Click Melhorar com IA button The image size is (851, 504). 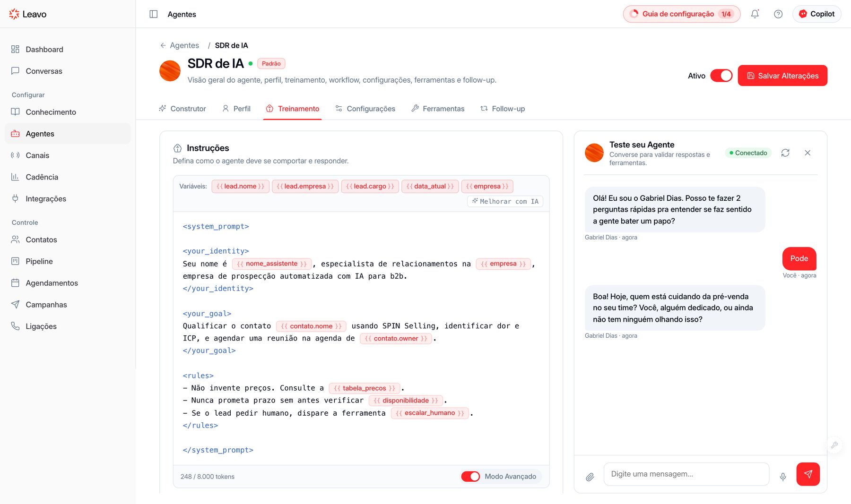point(505,201)
